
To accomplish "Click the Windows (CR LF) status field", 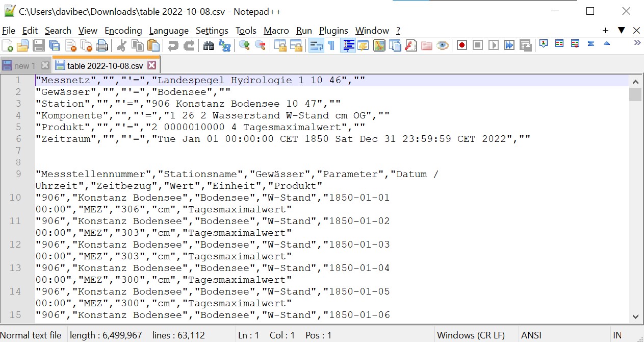I will point(471,335).
